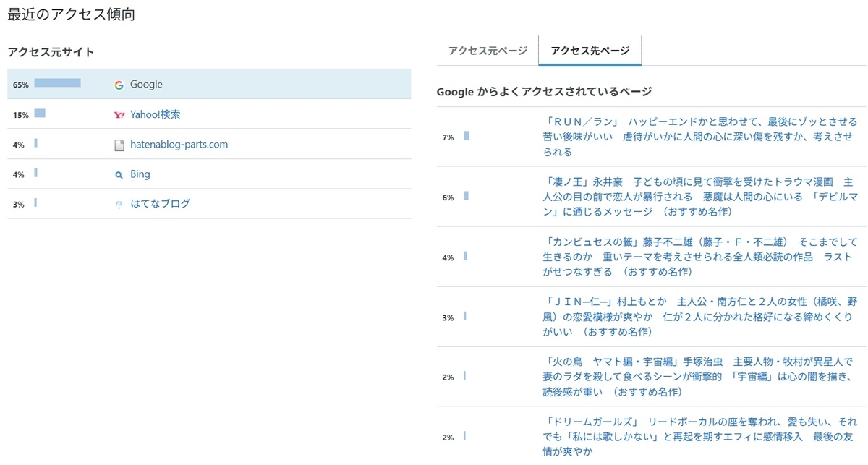Click the 2% value beside the ドリームガールズ article
The height and width of the screenshot is (465, 868).
(448, 438)
